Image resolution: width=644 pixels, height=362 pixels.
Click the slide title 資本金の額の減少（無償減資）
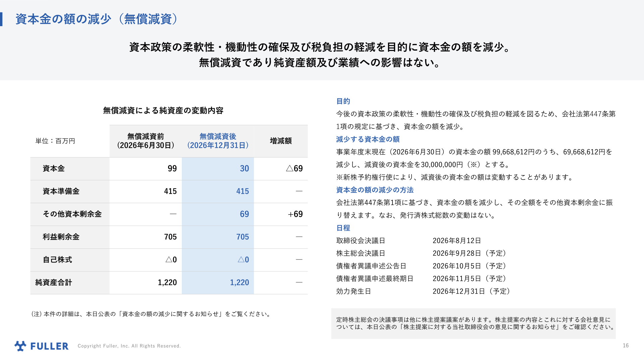tap(97, 19)
